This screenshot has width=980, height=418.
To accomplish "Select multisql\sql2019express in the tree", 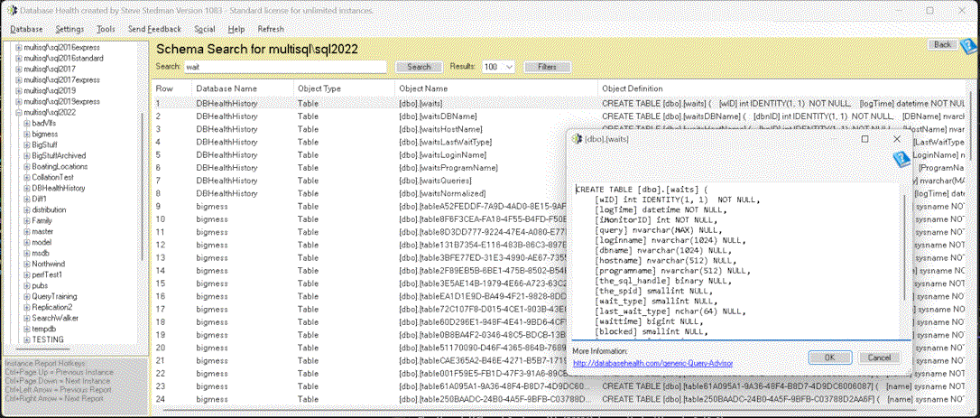I will pos(61,101).
